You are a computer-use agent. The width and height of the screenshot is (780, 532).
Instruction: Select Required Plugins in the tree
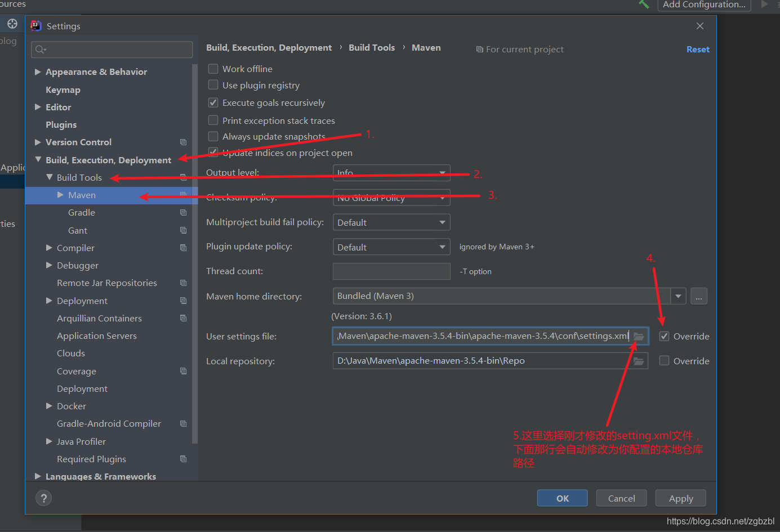tap(91, 459)
